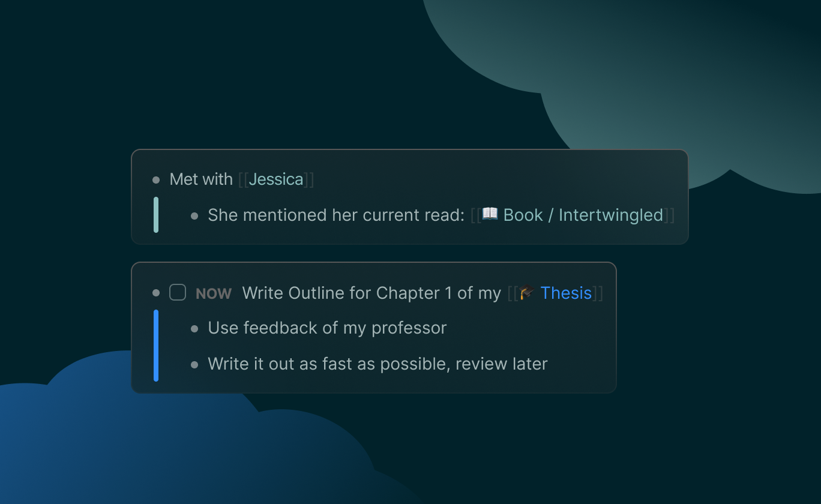Click the NOW marker to change task state
Viewport: 821px width, 504px height.
coord(213,293)
